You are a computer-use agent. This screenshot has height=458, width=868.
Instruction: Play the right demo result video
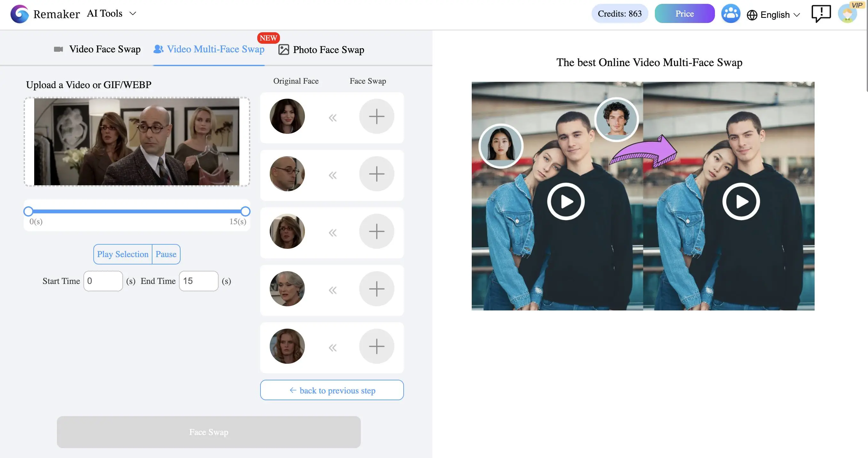(x=741, y=202)
